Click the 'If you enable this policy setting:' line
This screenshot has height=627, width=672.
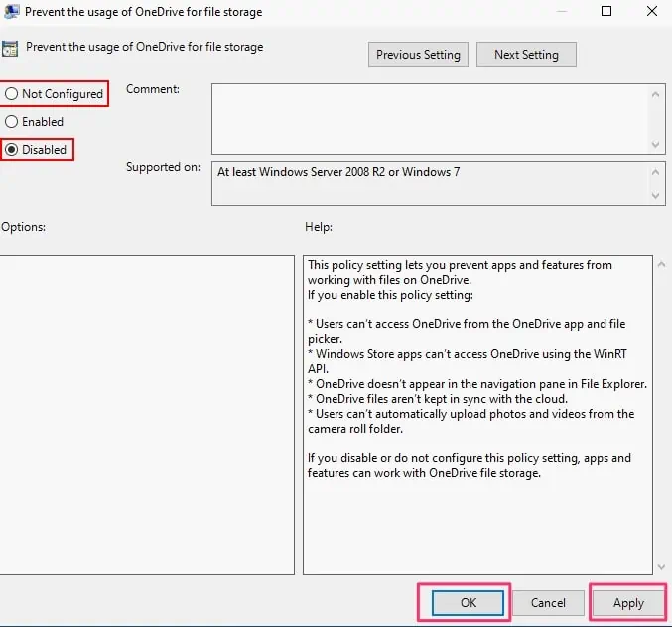[390, 295]
